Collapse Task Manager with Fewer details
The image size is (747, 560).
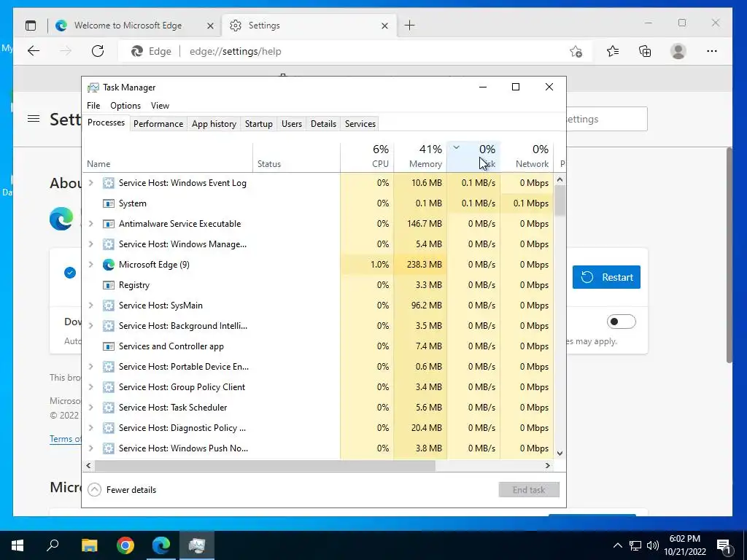point(123,489)
